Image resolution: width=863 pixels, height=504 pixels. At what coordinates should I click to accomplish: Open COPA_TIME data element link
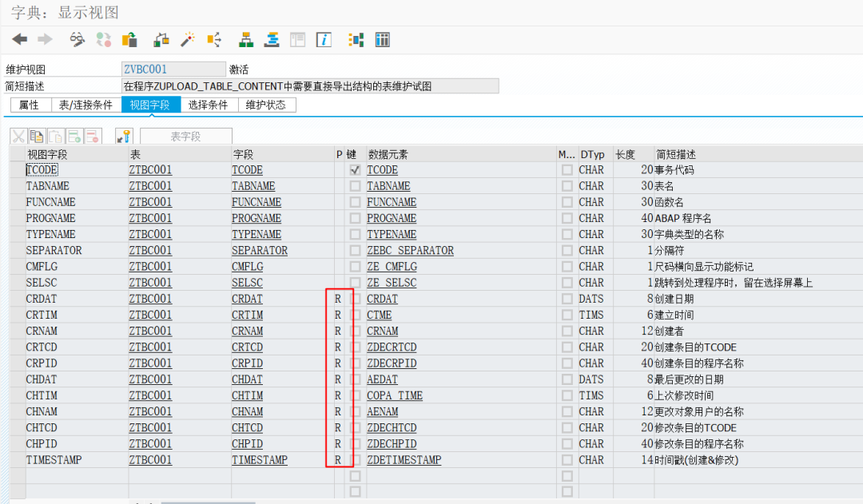coord(395,395)
